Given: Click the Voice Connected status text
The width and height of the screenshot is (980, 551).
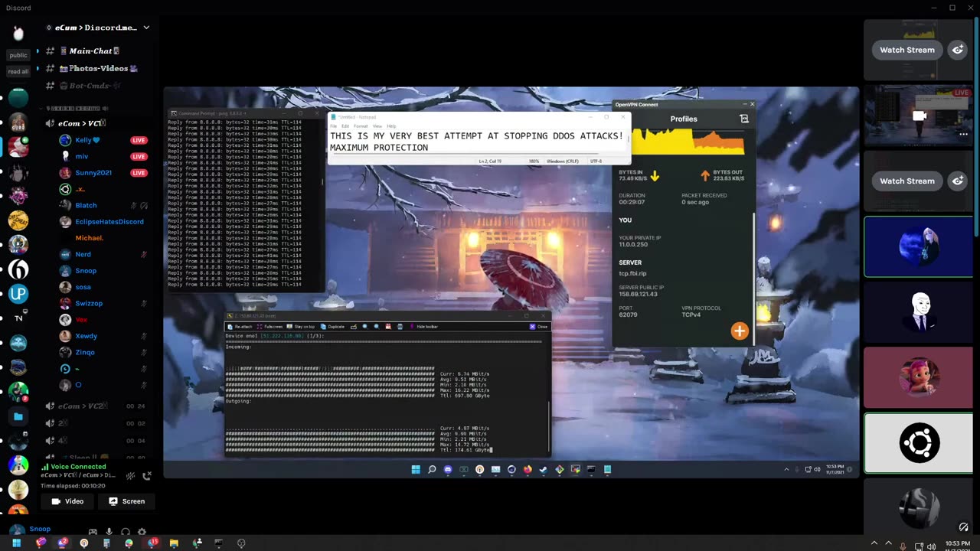Looking at the screenshot, I should 78,467.
